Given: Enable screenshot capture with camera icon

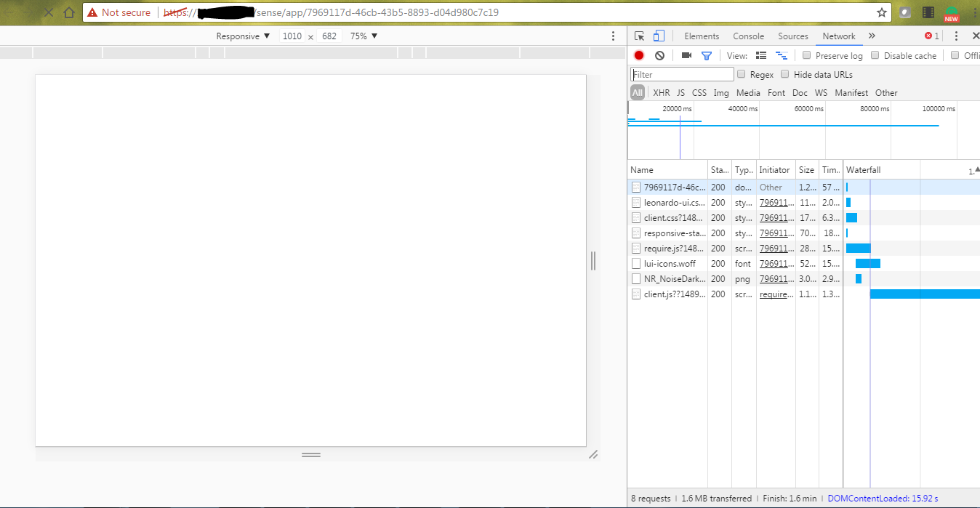Looking at the screenshot, I should point(686,55).
